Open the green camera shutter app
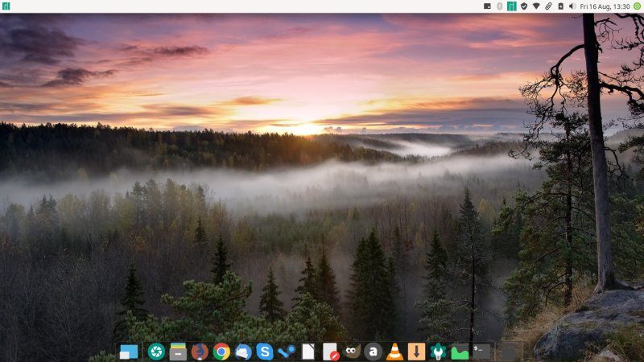The image size is (644, 362). (156, 352)
